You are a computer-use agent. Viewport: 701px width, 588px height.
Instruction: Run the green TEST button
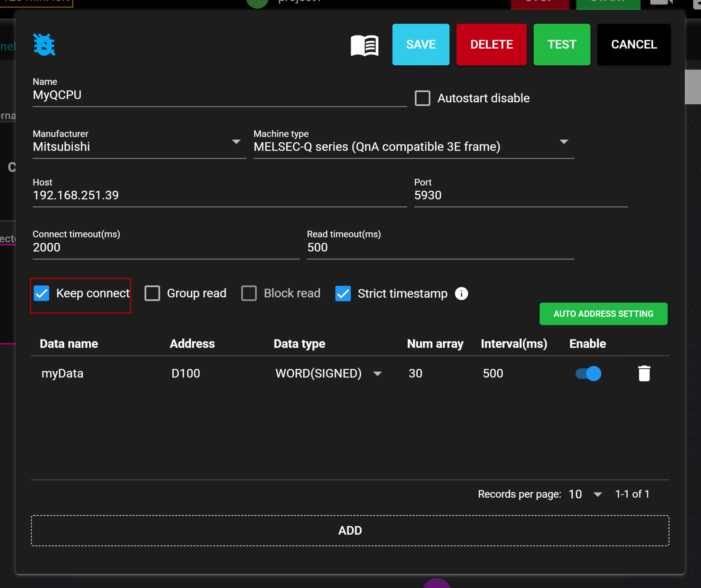562,44
